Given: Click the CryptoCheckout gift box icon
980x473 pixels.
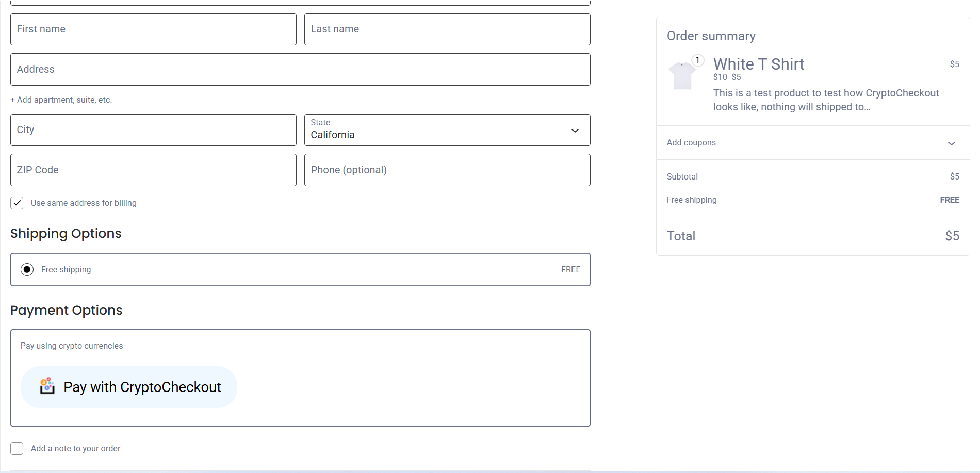Looking at the screenshot, I should point(47,386).
